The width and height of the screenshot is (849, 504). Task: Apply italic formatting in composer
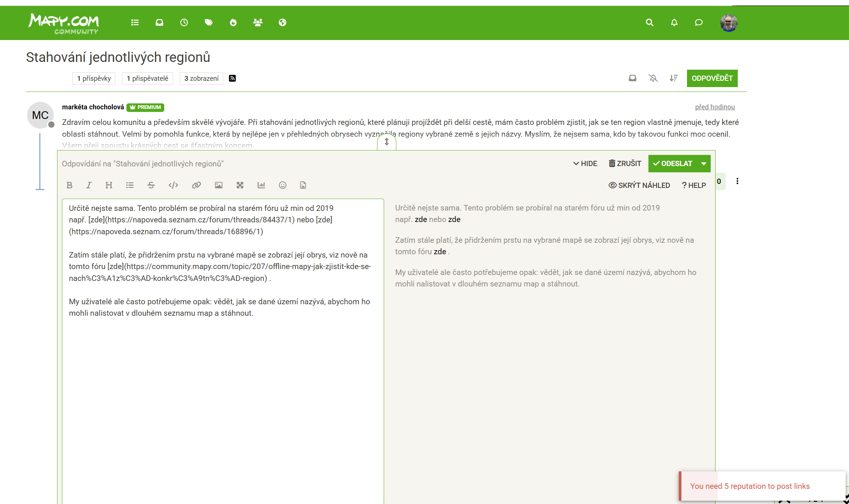(x=89, y=185)
